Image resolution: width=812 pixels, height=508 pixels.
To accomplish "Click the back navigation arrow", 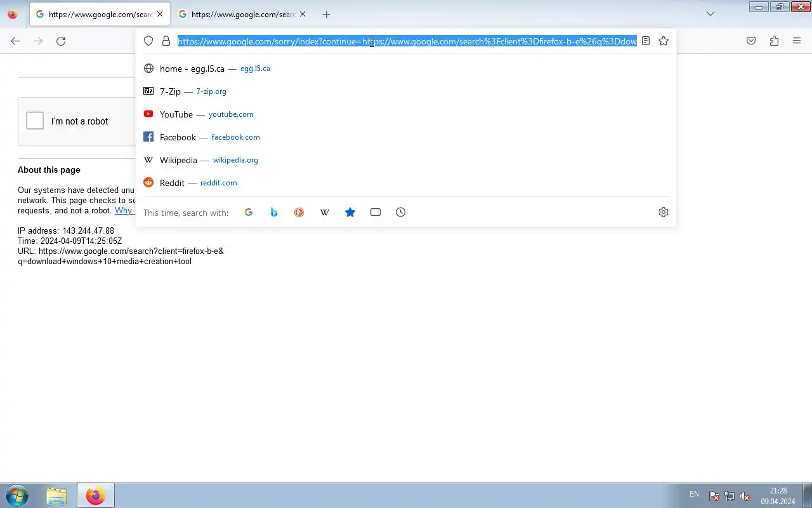I will (15, 41).
